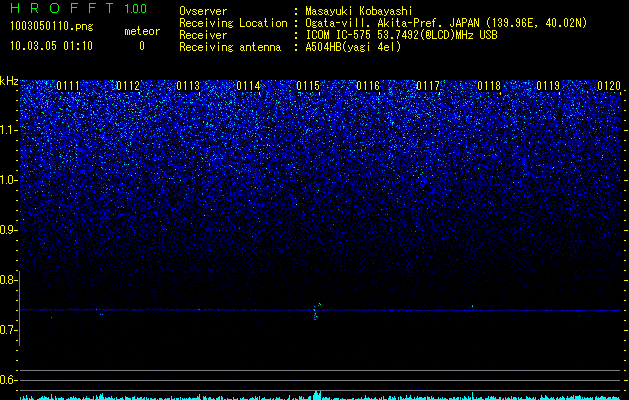Click the 0115 time marker
The image size is (629, 400).
(x=308, y=86)
